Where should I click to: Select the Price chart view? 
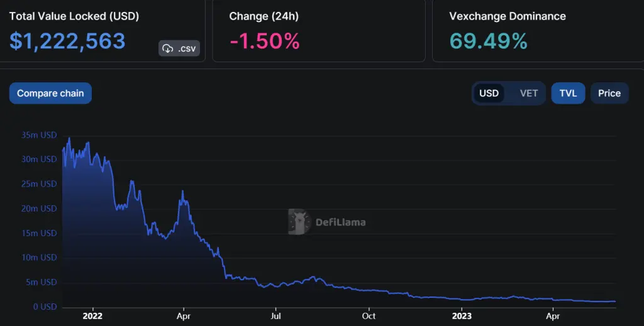coord(609,93)
